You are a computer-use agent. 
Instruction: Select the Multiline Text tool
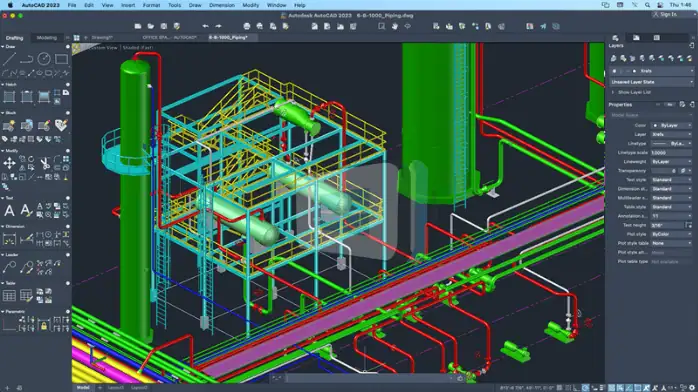tap(9, 210)
